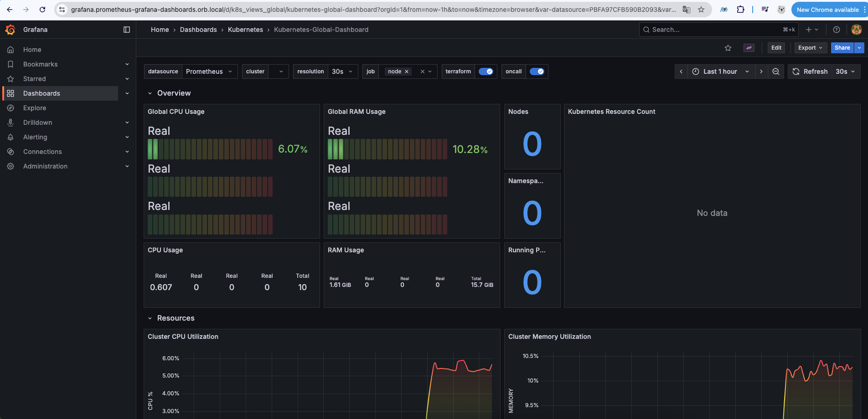The height and width of the screenshot is (419, 868).
Task: Open the datasource Prometheus dropdown
Action: point(210,72)
